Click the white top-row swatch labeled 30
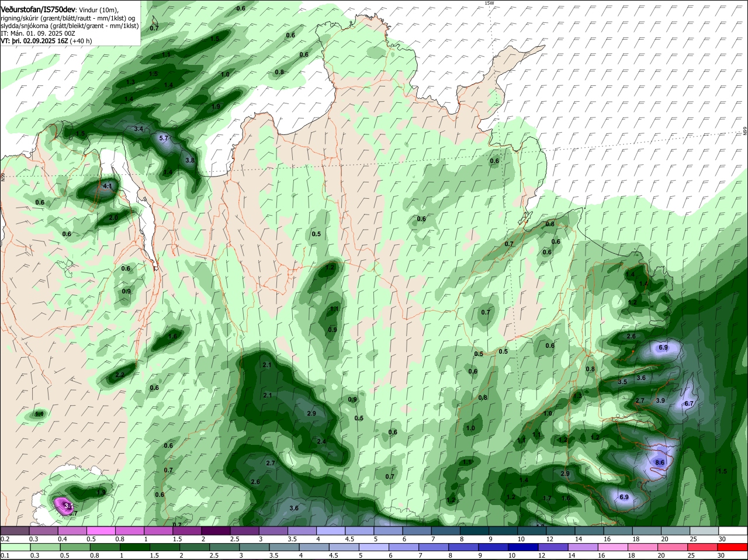This screenshot has width=748, height=560. tap(733, 530)
